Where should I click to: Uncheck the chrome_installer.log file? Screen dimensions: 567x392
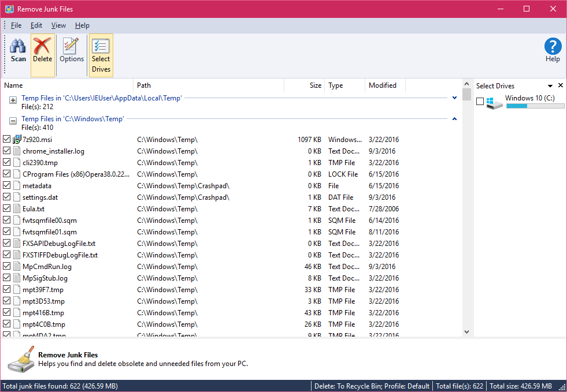pos(6,151)
